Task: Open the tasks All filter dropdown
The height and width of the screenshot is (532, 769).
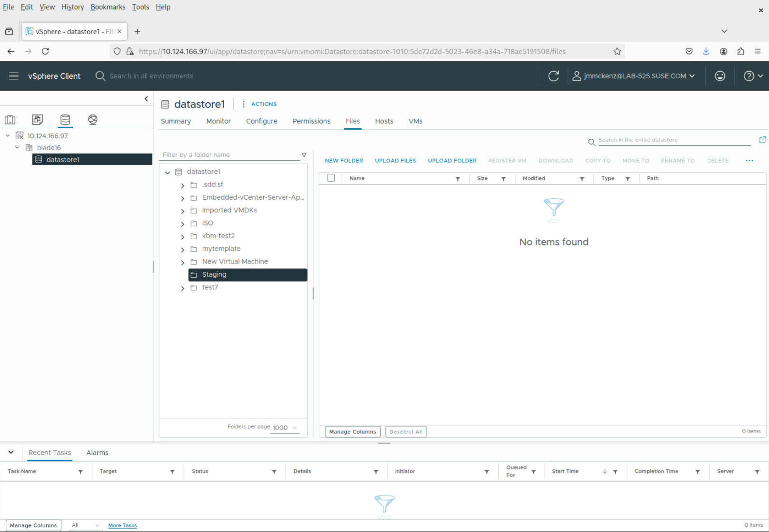Action: (x=85, y=525)
